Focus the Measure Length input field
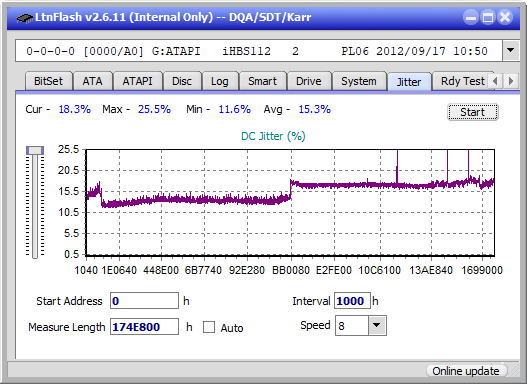Image resolution: width=527 pixels, height=384 pixels. click(x=144, y=327)
